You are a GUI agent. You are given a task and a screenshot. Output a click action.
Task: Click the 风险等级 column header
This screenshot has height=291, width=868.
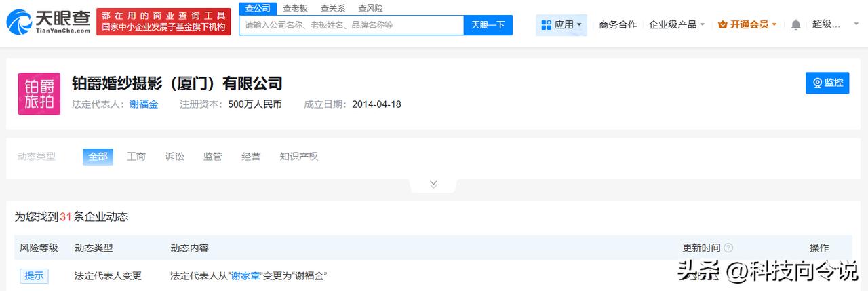click(39, 248)
